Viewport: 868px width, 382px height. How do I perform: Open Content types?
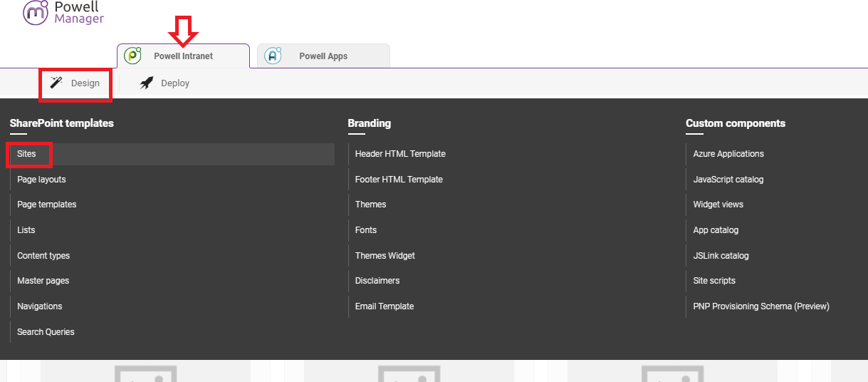tap(43, 256)
